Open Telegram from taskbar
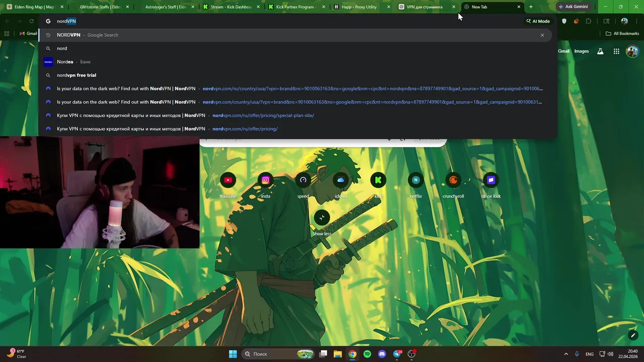 (x=397, y=354)
